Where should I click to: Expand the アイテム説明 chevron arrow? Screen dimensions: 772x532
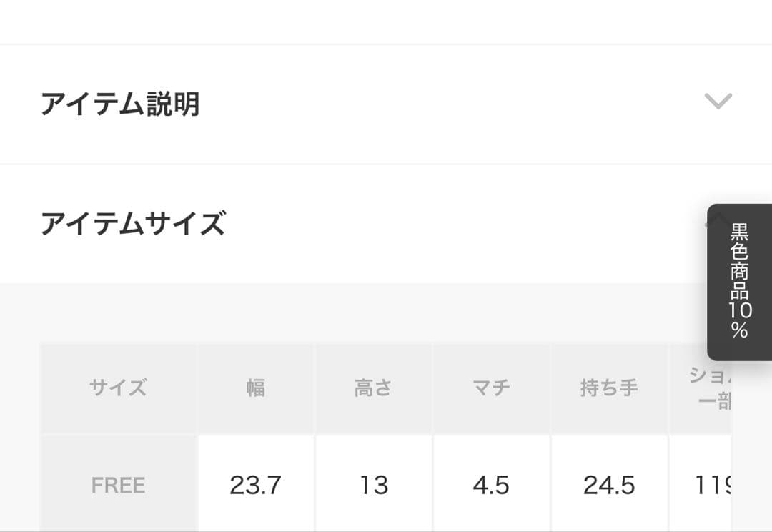(x=718, y=102)
